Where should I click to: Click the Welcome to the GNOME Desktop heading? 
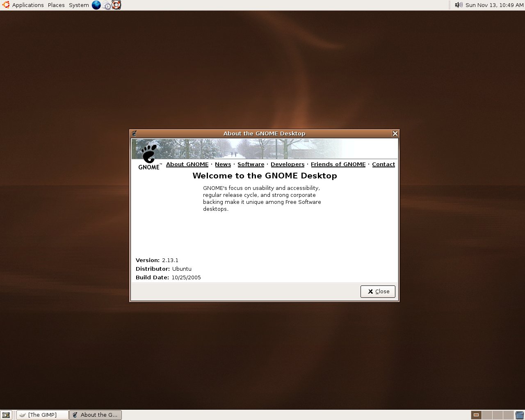tap(265, 176)
